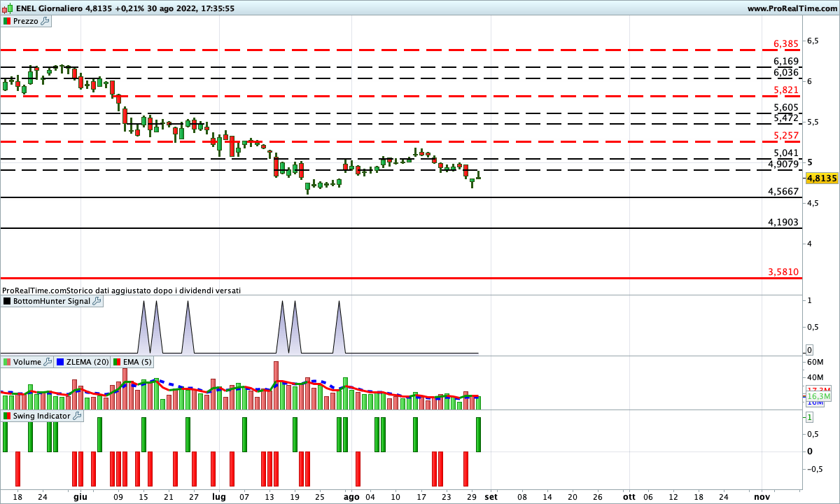Image resolution: width=840 pixels, height=504 pixels.
Task: Select the EMA (5) indicator label
Action: pyautogui.click(x=136, y=362)
